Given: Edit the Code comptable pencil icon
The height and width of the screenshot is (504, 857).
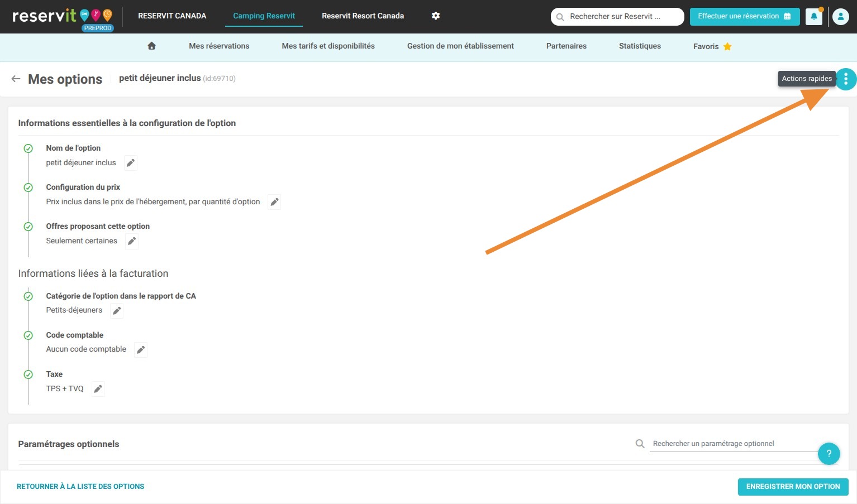Looking at the screenshot, I should point(141,350).
